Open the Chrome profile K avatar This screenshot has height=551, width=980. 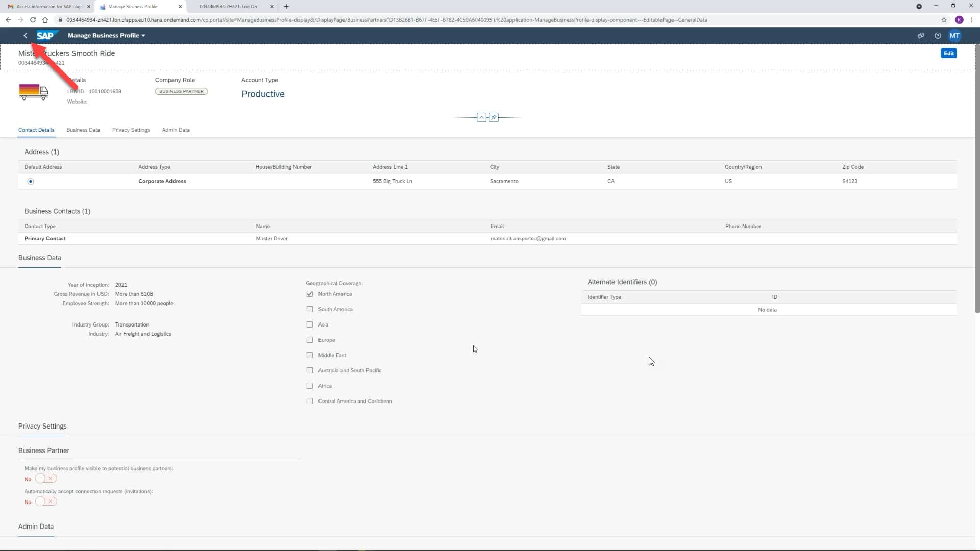[959, 20]
